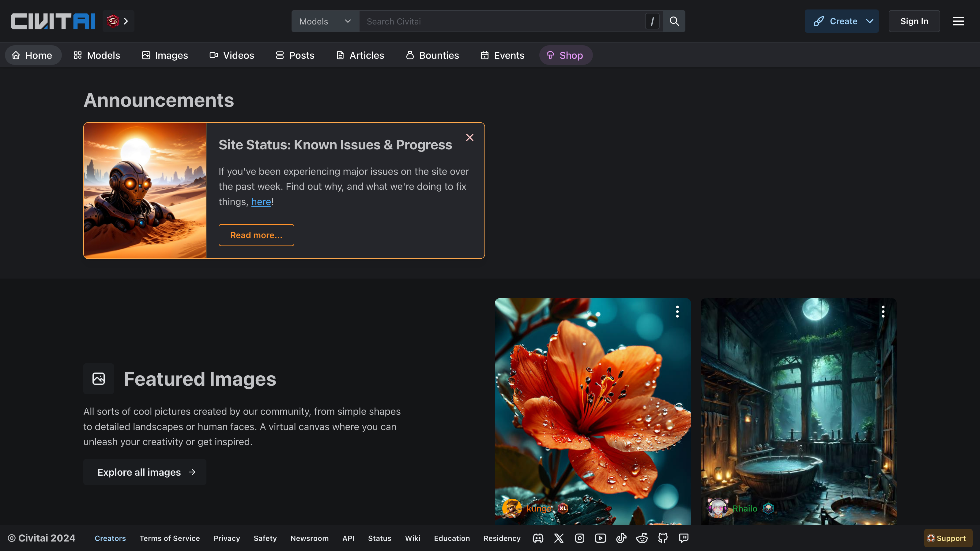980x551 pixels.
Task: Open the Residency footer link
Action: tap(502, 538)
